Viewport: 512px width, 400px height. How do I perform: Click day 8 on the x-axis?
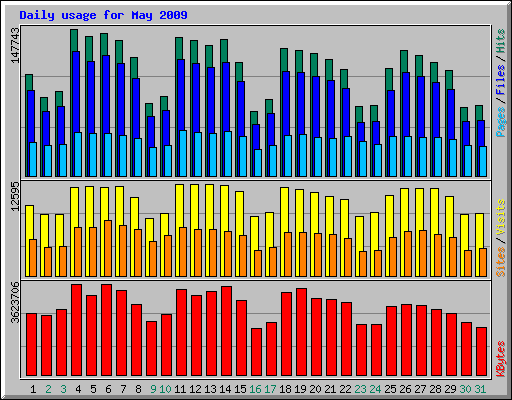coord(138,389)
